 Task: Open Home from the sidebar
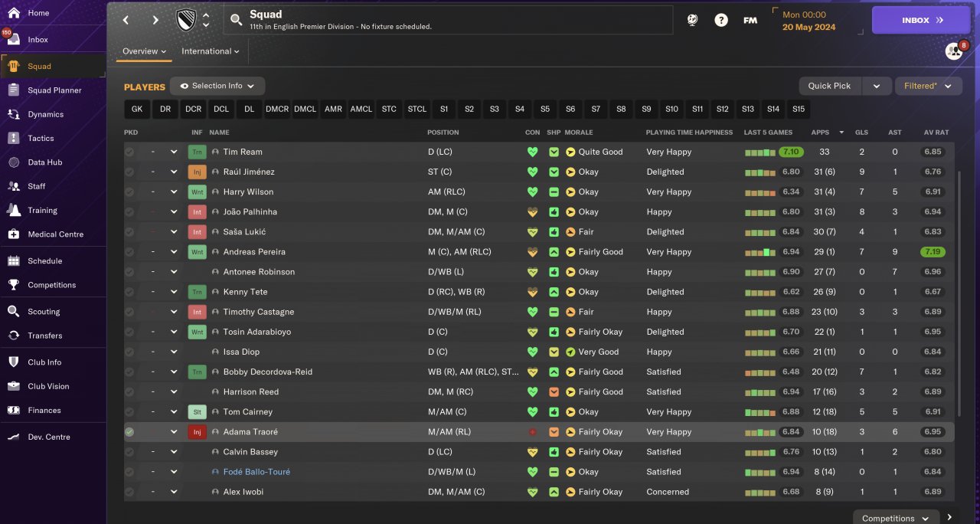(x=38, y=13)
